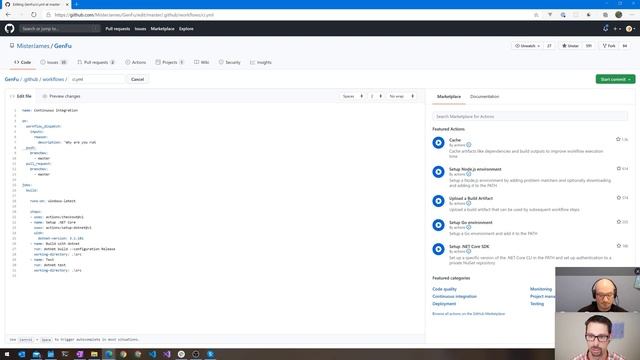The height and width of the screenshot is (360, 640).
Task: Open Visual Studio Code from the taskbar
Action: (x=152, y=354)
